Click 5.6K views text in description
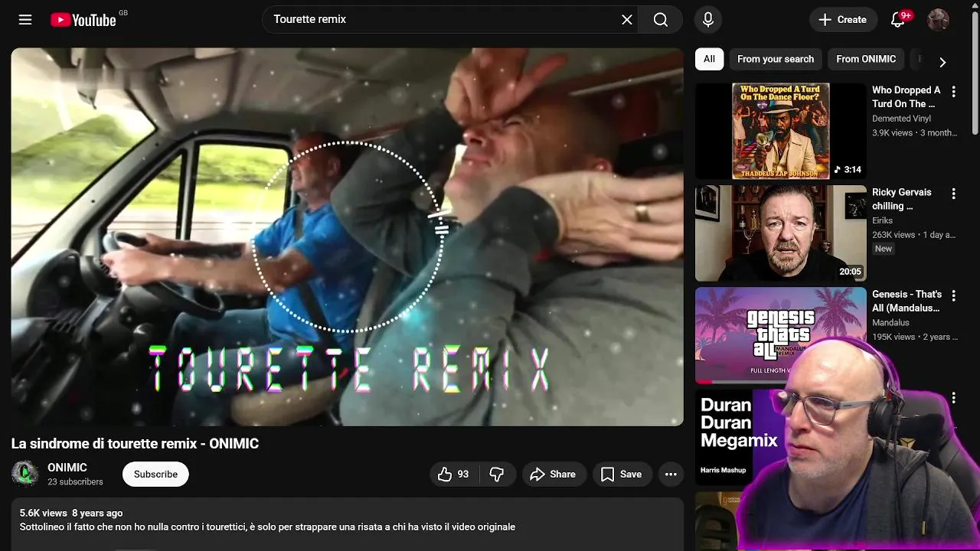This screenshot has height=551, width=980. [44, 514]
